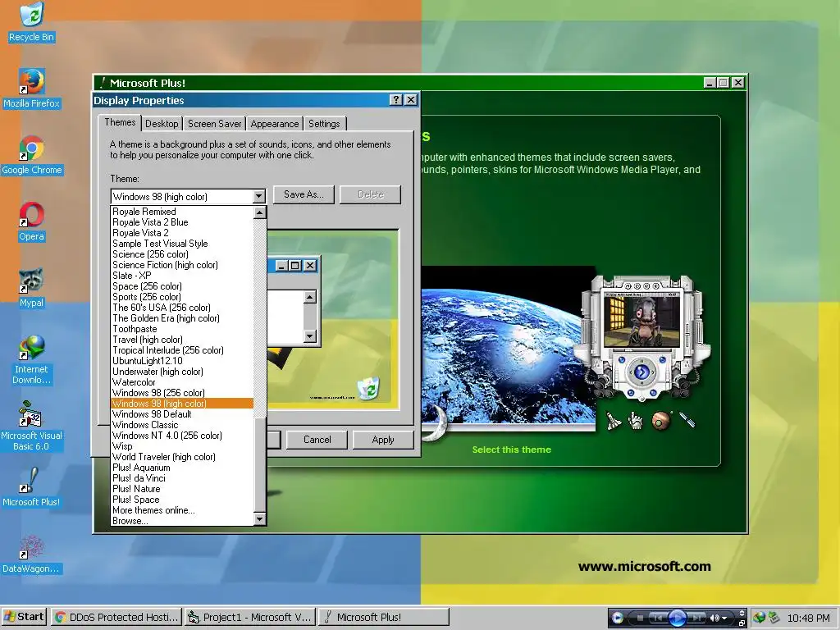Screen dimensions: 840x630
Task: Click Select this theme link in Microsoft Plus!
Action: [x=512, y=450]
